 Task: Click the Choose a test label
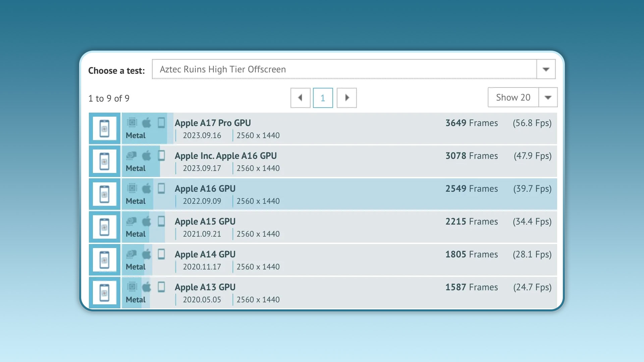tap(116, 71)
